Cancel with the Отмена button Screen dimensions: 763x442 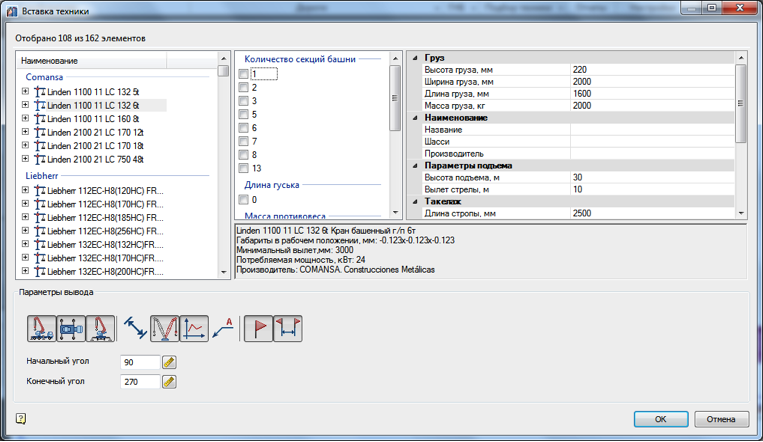[x=721, y=419]
